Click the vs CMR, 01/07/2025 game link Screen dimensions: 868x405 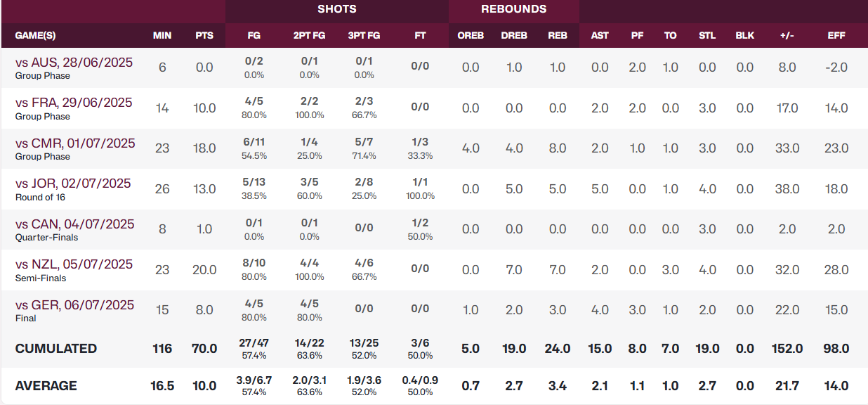75,143
